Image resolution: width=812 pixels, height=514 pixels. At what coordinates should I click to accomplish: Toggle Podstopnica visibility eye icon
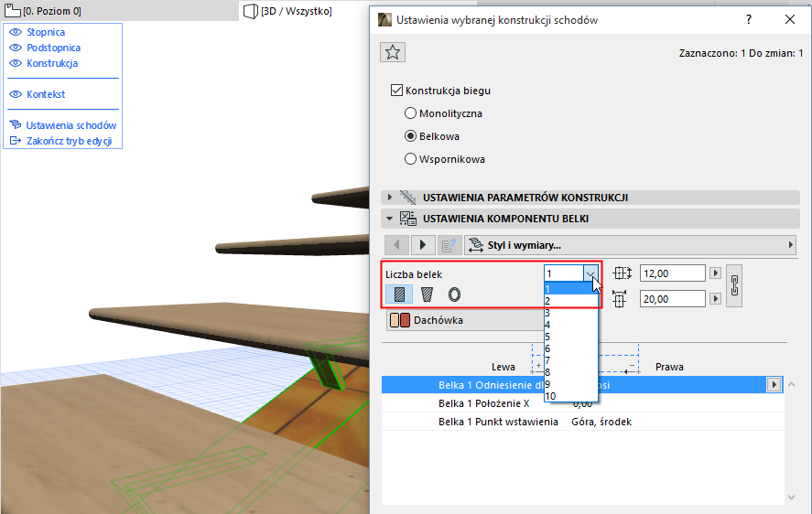click(x=16, y=48)
